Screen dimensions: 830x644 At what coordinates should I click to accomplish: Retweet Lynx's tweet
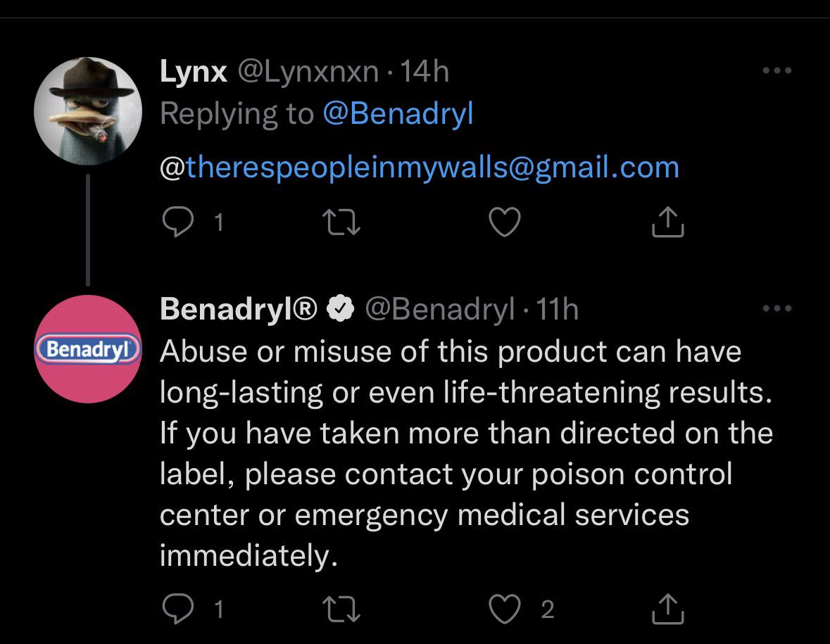pyautogui.click(x=341, y=223)
